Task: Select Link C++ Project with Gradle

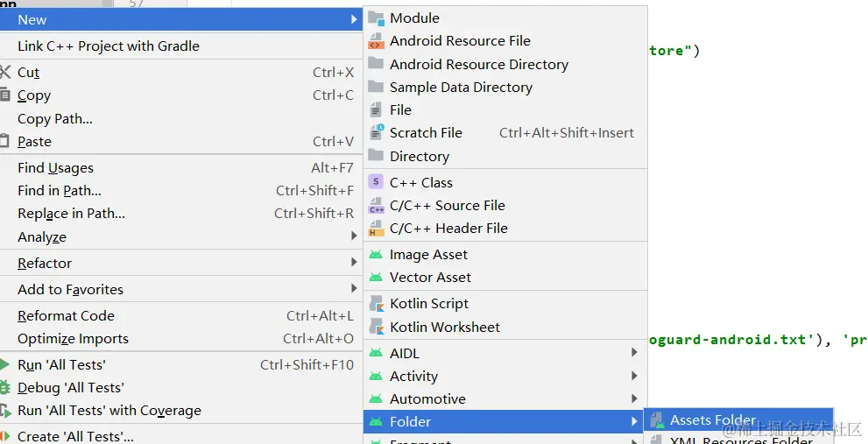Action: (109, 46)
